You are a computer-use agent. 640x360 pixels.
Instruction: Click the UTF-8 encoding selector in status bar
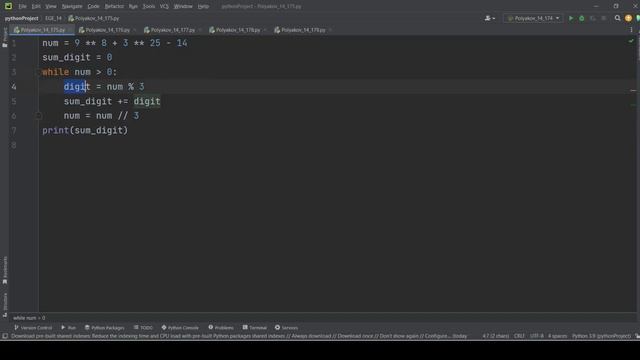pos(537,336)
